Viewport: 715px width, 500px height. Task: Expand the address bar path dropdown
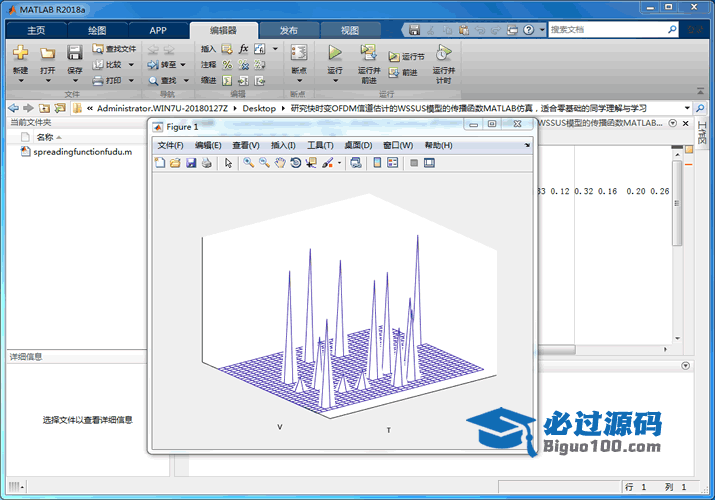688,107
